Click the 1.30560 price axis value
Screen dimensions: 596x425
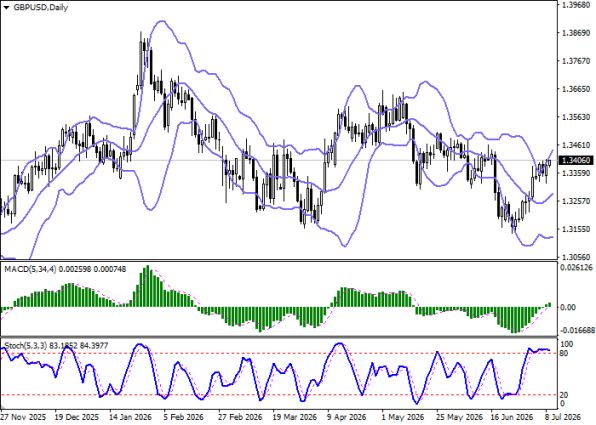click(x=575, y=257)
